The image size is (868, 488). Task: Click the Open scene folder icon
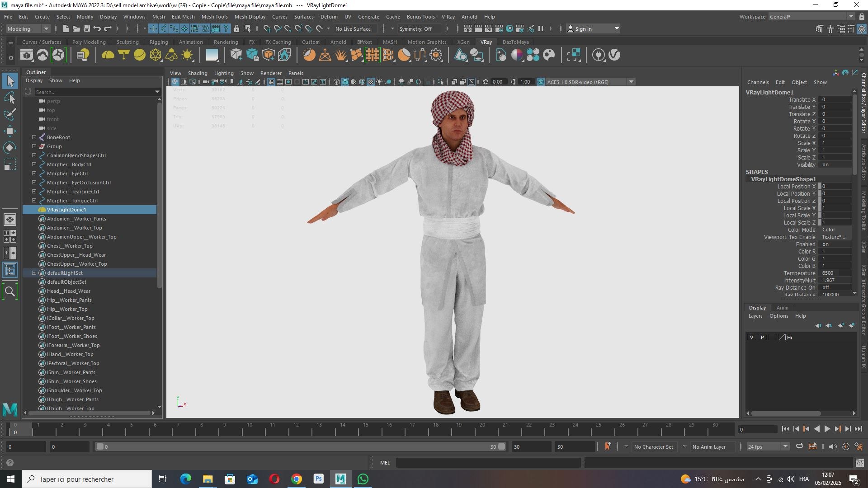76,29
